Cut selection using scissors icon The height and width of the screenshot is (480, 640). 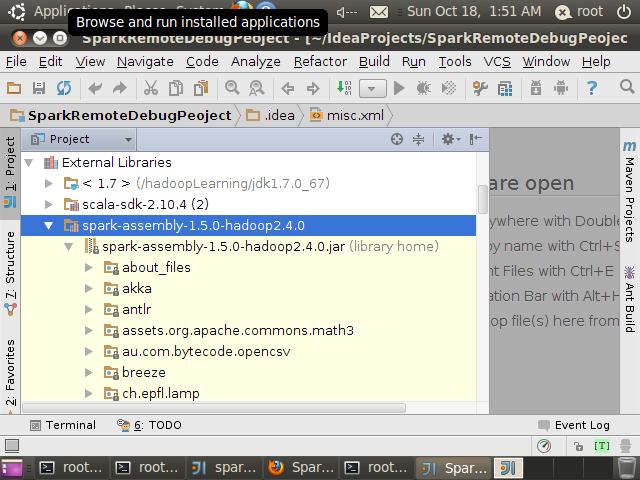[x=151, y=88]
